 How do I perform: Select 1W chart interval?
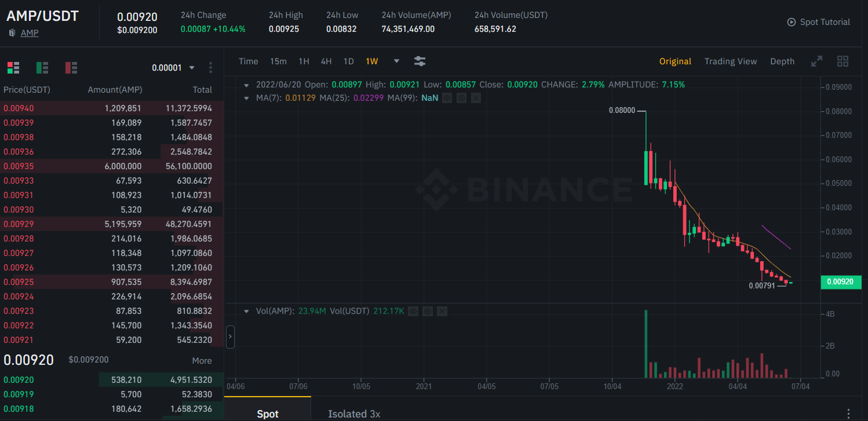coord(372,61)
